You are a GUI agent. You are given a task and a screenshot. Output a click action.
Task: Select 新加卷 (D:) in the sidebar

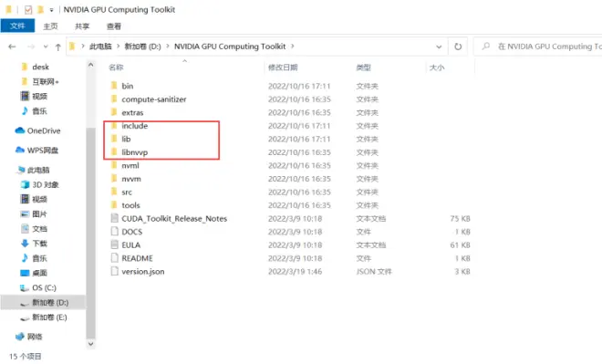tap(44, 303)
